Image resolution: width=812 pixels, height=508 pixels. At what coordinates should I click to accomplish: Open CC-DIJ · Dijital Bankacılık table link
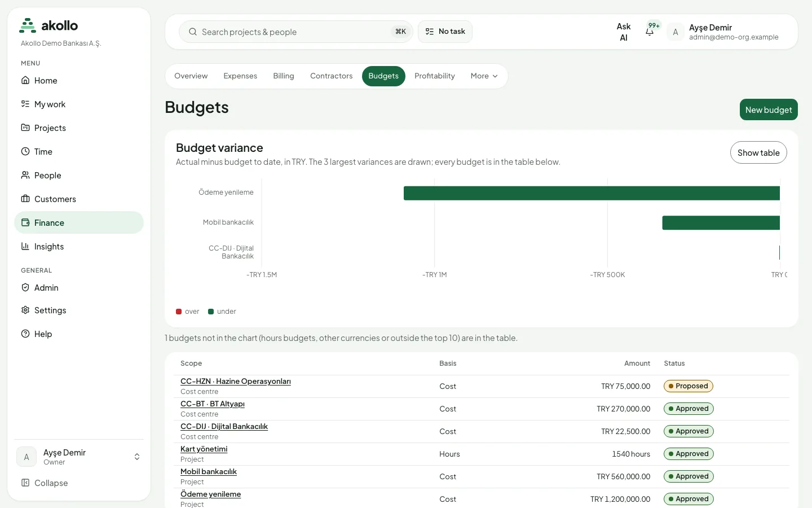224,427
